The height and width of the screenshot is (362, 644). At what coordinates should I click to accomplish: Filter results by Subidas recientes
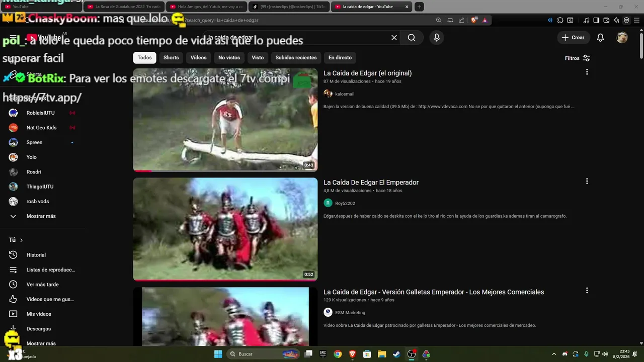tap(296, 57)
